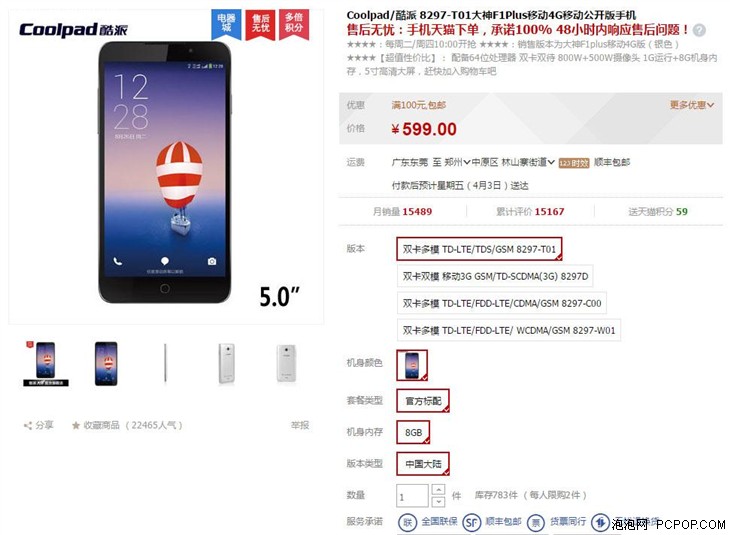Open the 林山寨街道 street dropdown
This screenshot has width=730, height=535.
(x=527, y=162)
